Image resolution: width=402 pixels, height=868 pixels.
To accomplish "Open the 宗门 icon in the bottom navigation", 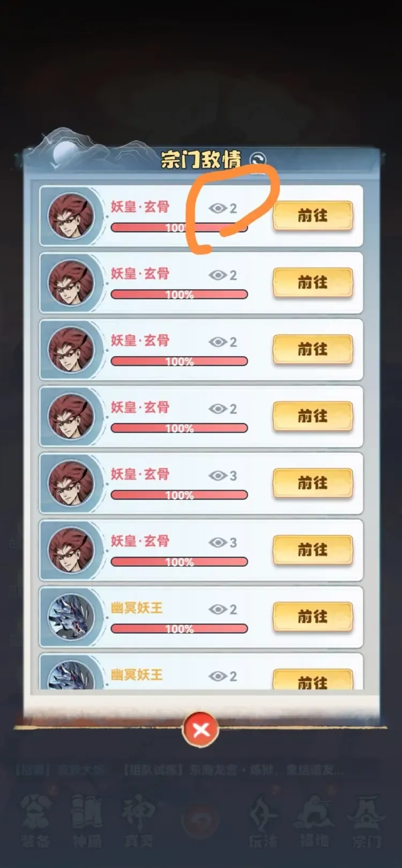I will click(x=367, y=821).
